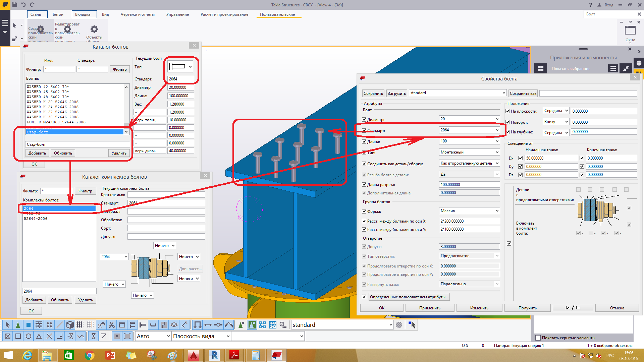Click the Save icon in title bar

pos(15,5)
